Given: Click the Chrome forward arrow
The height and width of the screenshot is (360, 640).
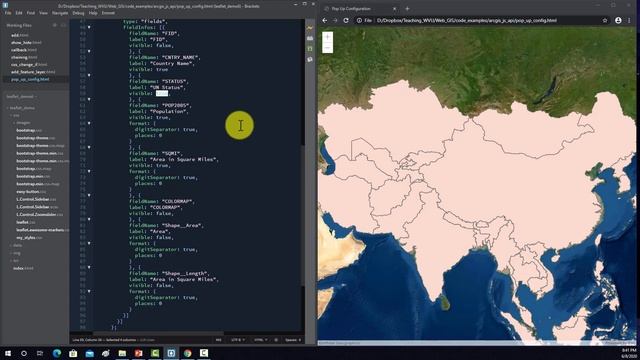Looking at the screenshot, I should point(335,20).
